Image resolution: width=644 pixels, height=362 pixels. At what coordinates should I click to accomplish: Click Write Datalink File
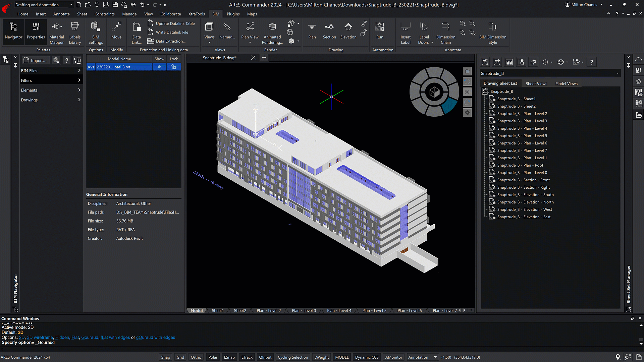tap(168, 32)
